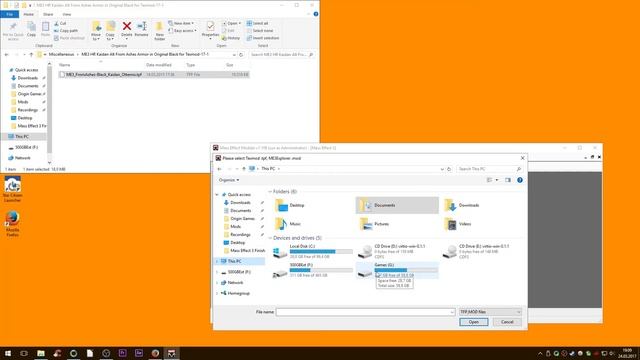Click Date modified column header in Explorer
The width and height of the screenshot is (640, 360).
pyautogui.click(x=159, y=65)
